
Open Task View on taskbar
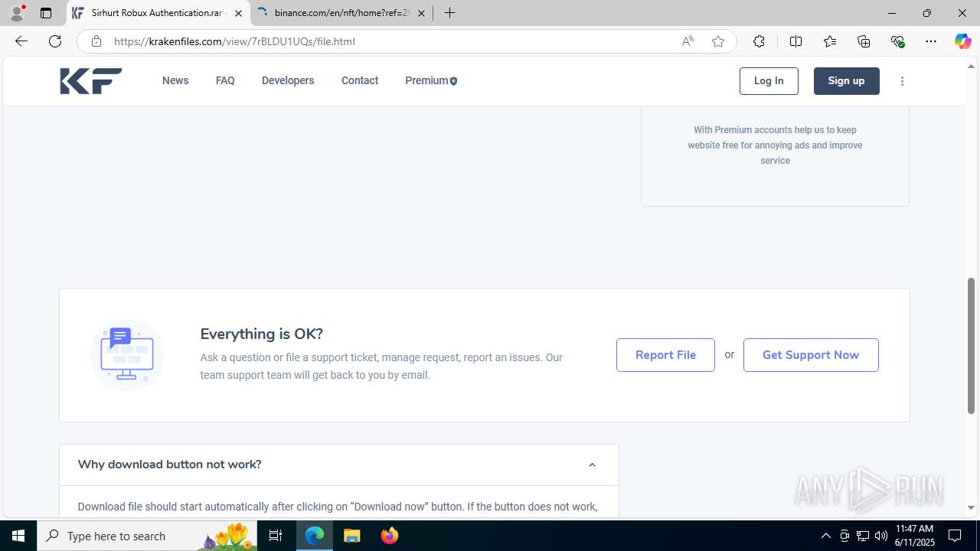coord(276,536)
